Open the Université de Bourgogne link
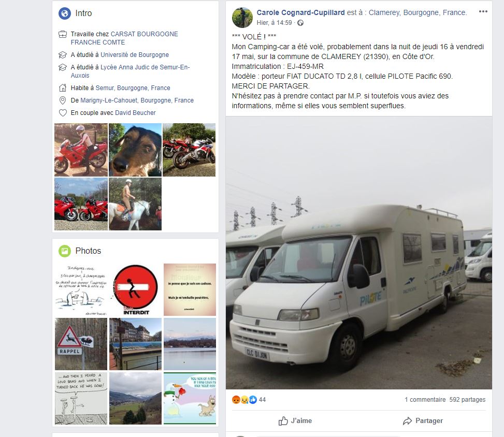Viewport: 504px width, 437px height. (x=135, y=55)
